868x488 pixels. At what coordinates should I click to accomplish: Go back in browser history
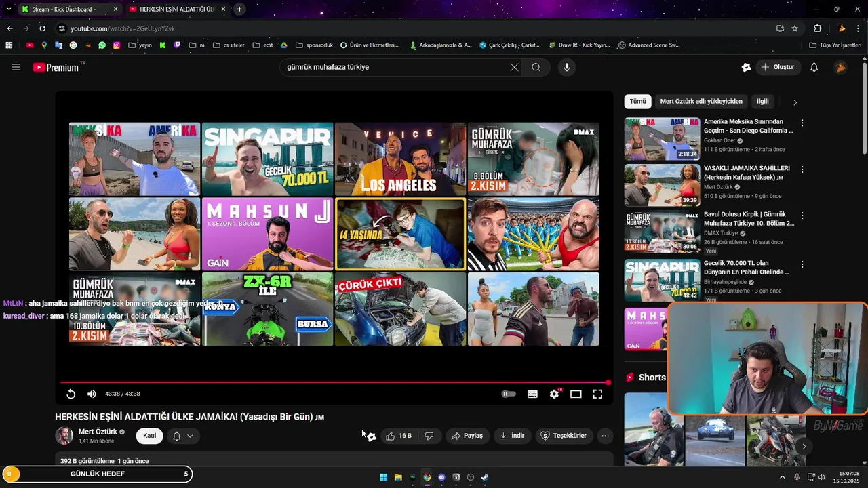[x=9, y=28]
